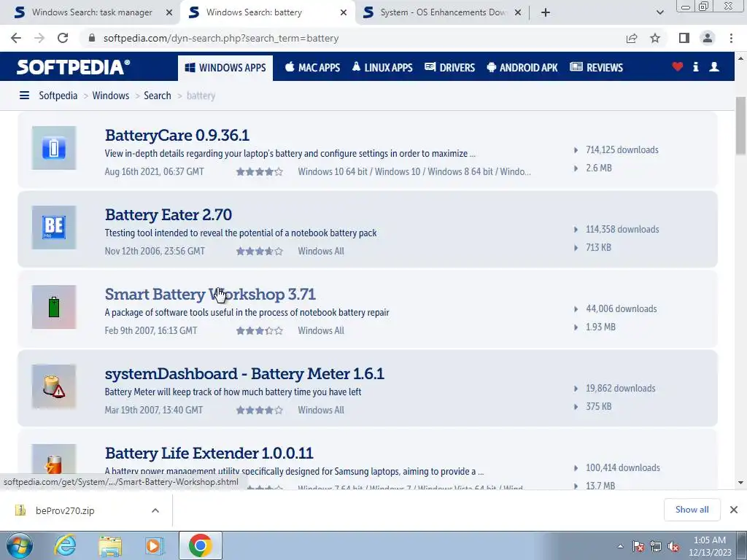Click the Battery Eater star rating
Viewport: 747px width, 560px height.
point(260,252)
